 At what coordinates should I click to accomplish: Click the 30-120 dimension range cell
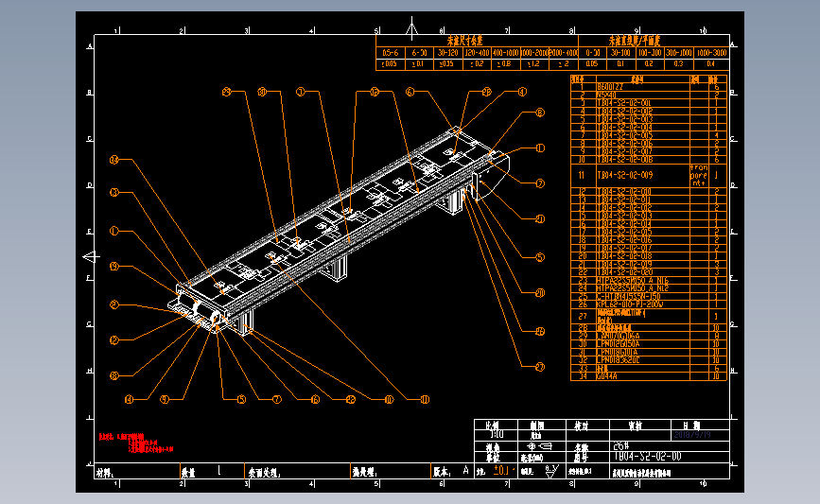tap(447, 53)
